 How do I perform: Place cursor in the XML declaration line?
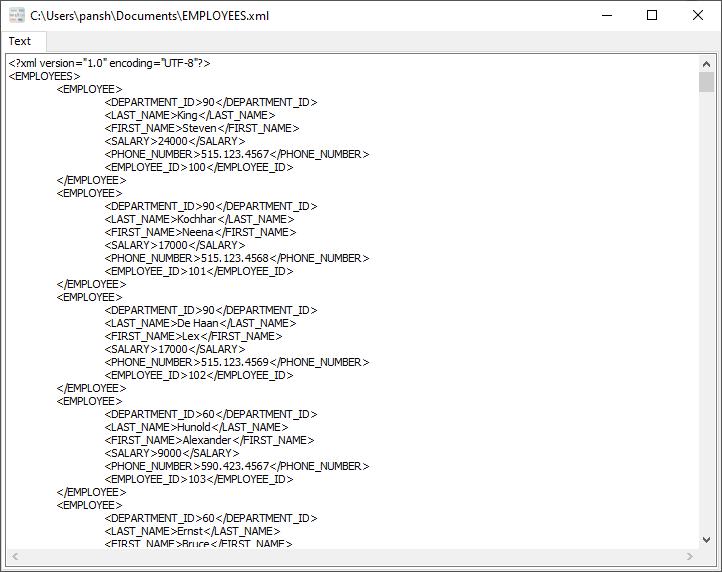click(x=110, y=63)
